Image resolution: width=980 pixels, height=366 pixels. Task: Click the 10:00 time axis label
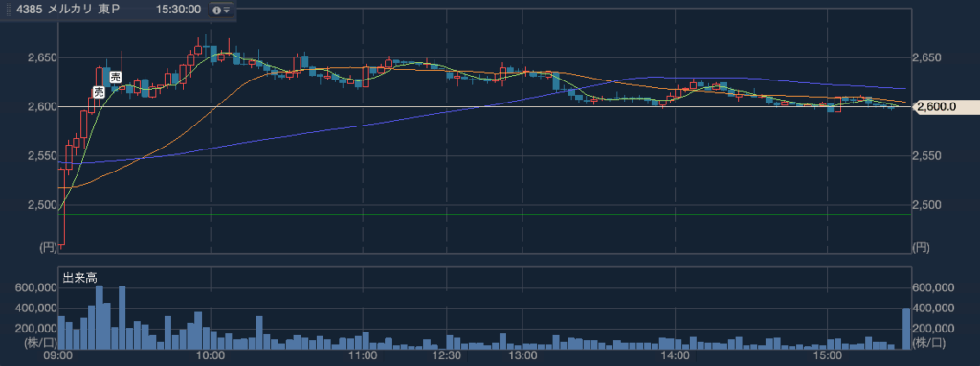point(211,356)
